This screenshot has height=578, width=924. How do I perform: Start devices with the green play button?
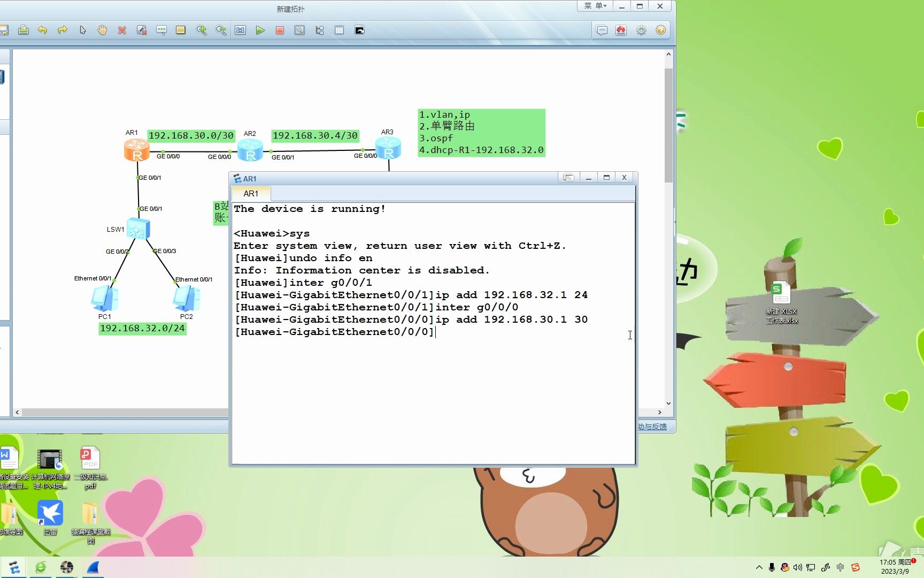(x=260, y=30)
